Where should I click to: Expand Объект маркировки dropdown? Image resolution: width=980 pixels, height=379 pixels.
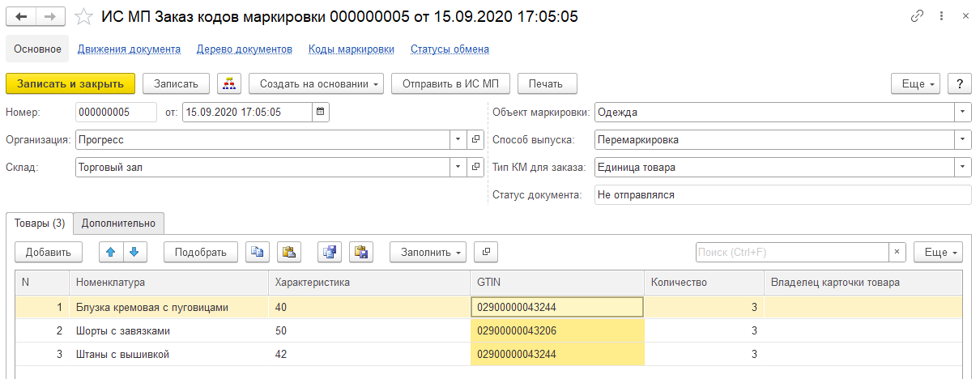(x=962, y=113)
